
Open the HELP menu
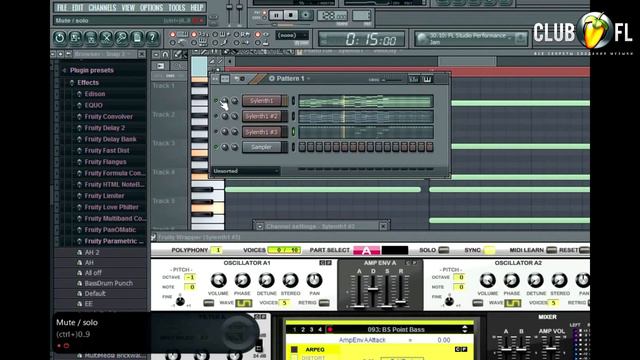tap(197, 7)
